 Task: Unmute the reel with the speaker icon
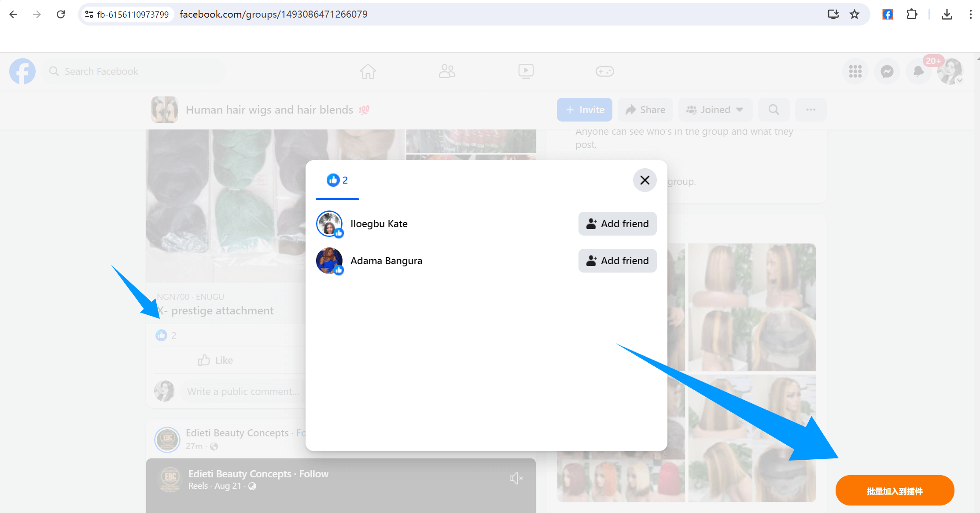point(516,478)
